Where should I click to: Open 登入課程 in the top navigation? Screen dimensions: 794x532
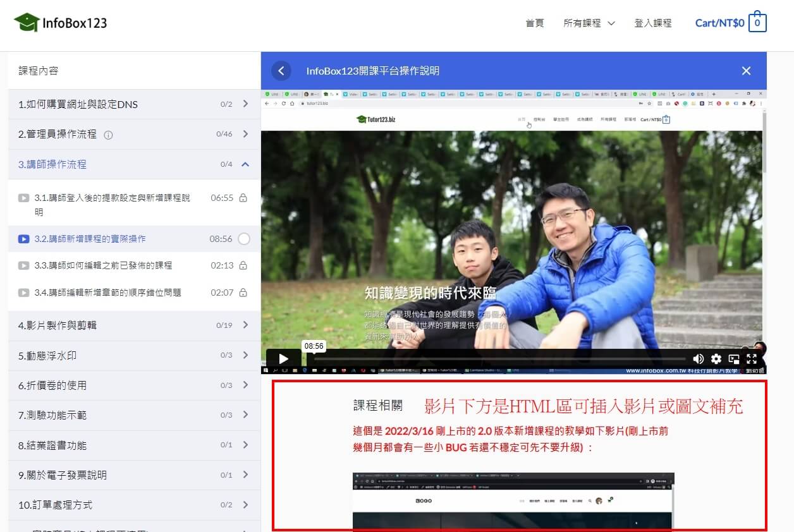click(653, 23)
